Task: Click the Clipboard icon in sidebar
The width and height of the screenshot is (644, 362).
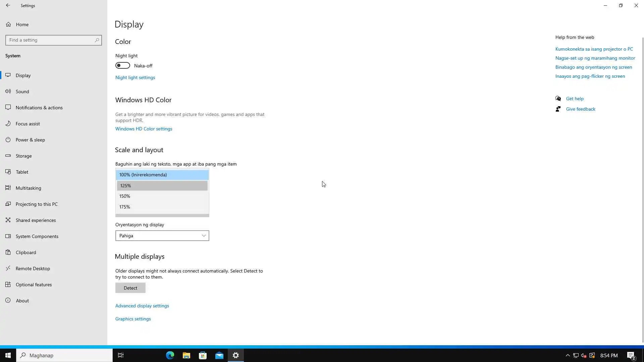Action: [x=8, y=252]
